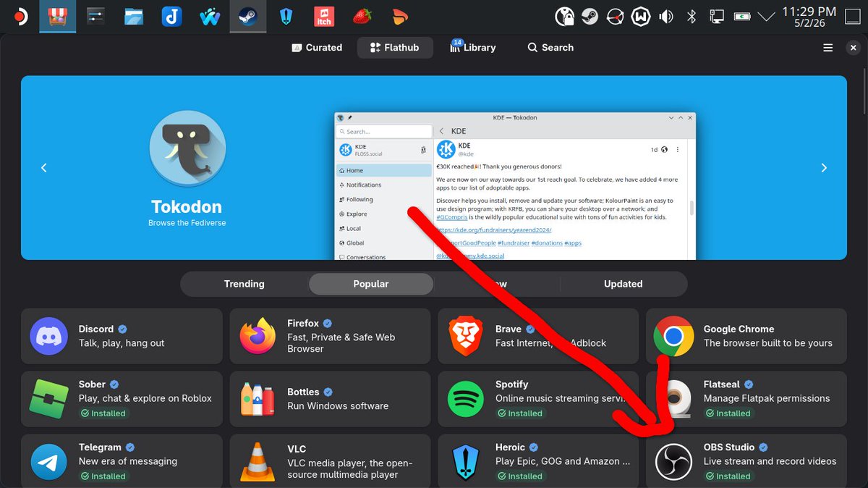Open the Bazaar store icon in taskbar
The height and width of the screenshot is (488, 868).
[x=57, y=17]
